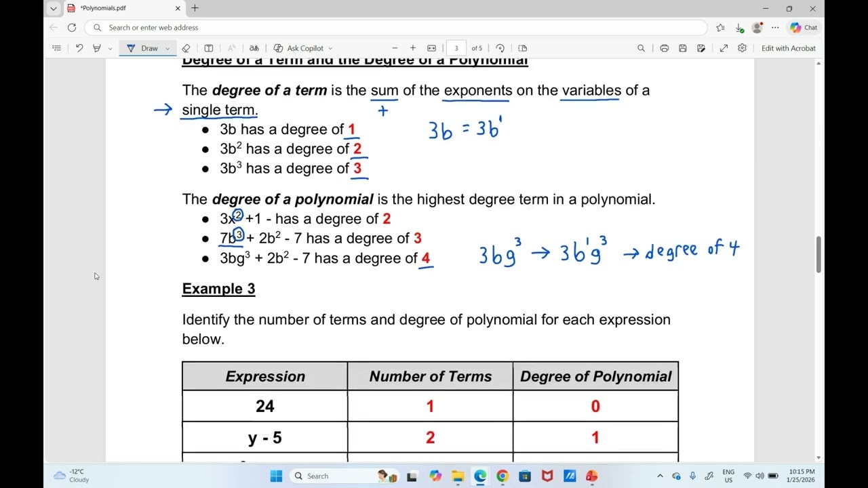Open McAfee from the taskbar
This screenshot has height=488, width=868.
547,476
